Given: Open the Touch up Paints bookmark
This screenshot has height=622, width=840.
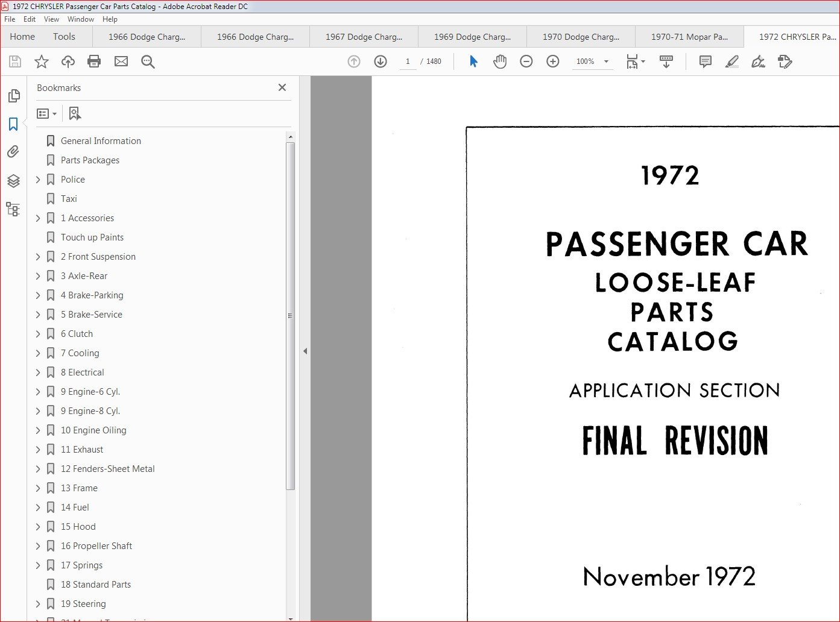Looking at the screenshot, I should click(x=92, y=237).
